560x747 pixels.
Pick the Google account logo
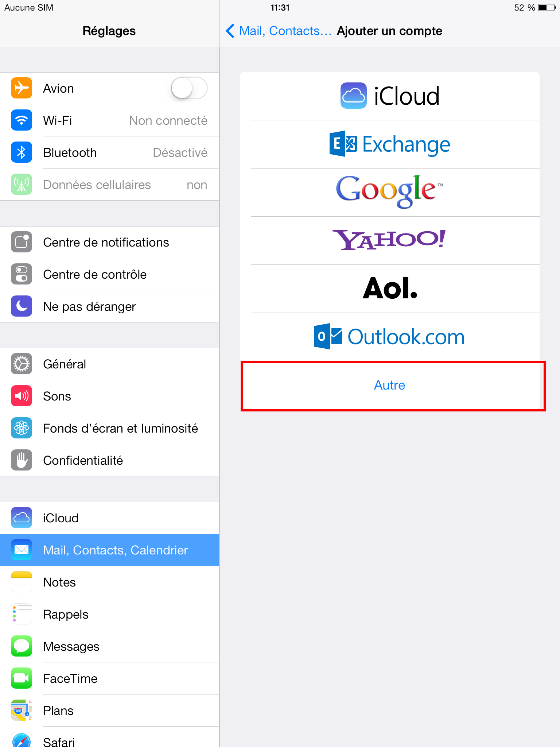tap(389, 191)
